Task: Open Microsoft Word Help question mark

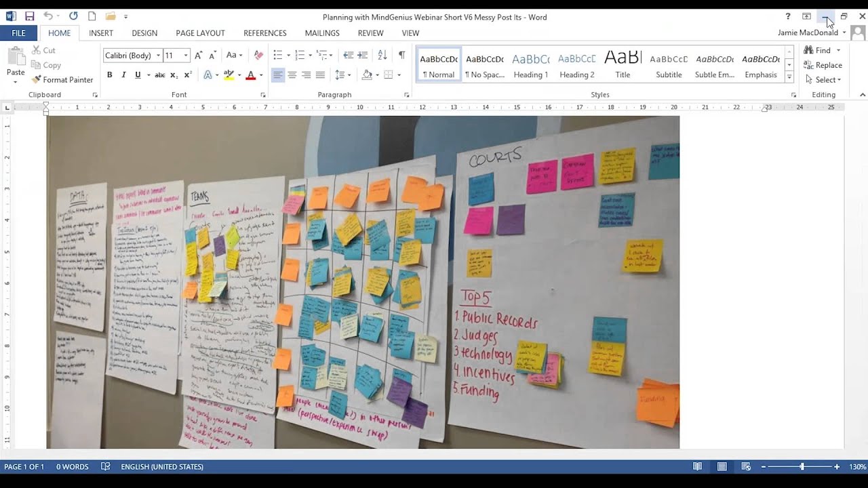Action: (787, 16)
